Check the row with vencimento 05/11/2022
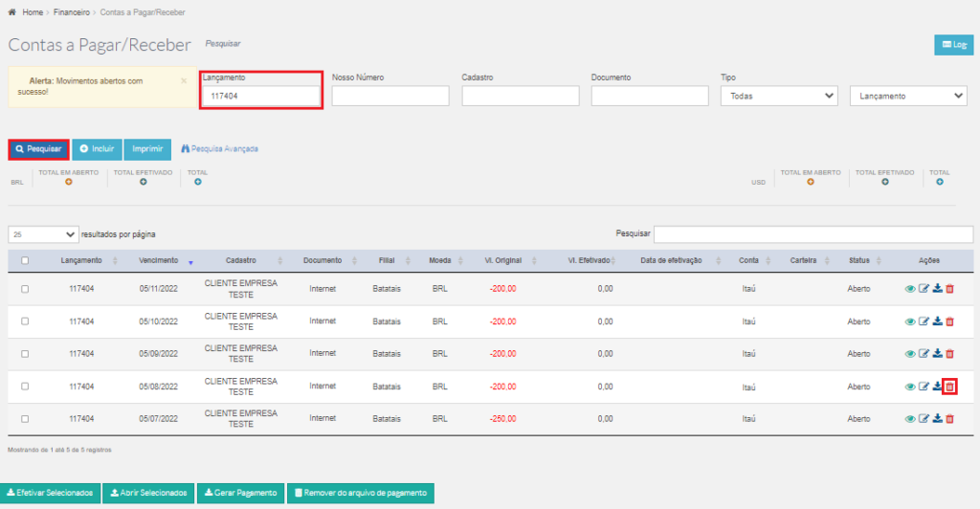 click(25, 289)
